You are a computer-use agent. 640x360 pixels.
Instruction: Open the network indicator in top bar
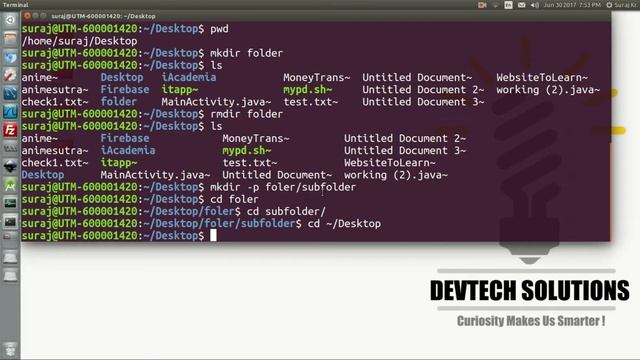496,5
